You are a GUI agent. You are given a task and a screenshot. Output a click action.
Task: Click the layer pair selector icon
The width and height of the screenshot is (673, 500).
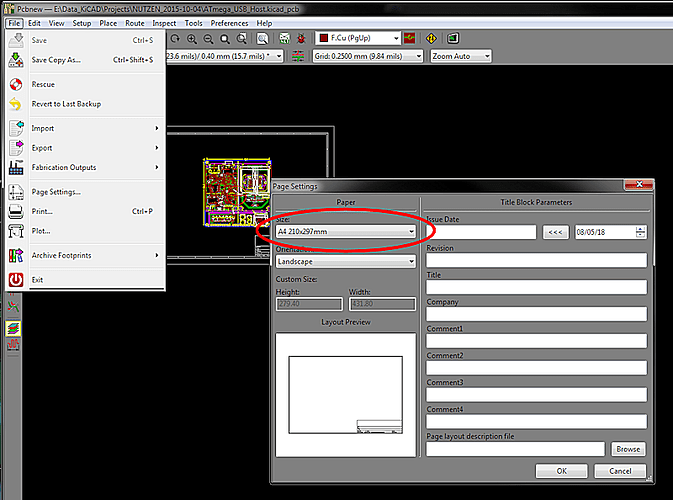point(410,38)
